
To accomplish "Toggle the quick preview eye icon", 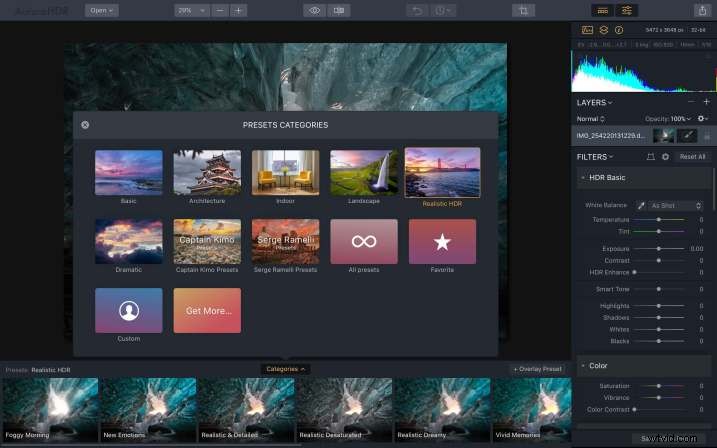I will click(x=314, y=10).
